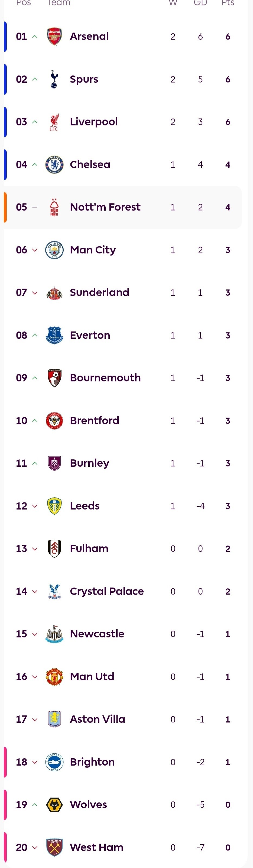This screenshot has width=253, height=868.
Task: Open the Crystal Palace team link
Action: pos(107,591)
